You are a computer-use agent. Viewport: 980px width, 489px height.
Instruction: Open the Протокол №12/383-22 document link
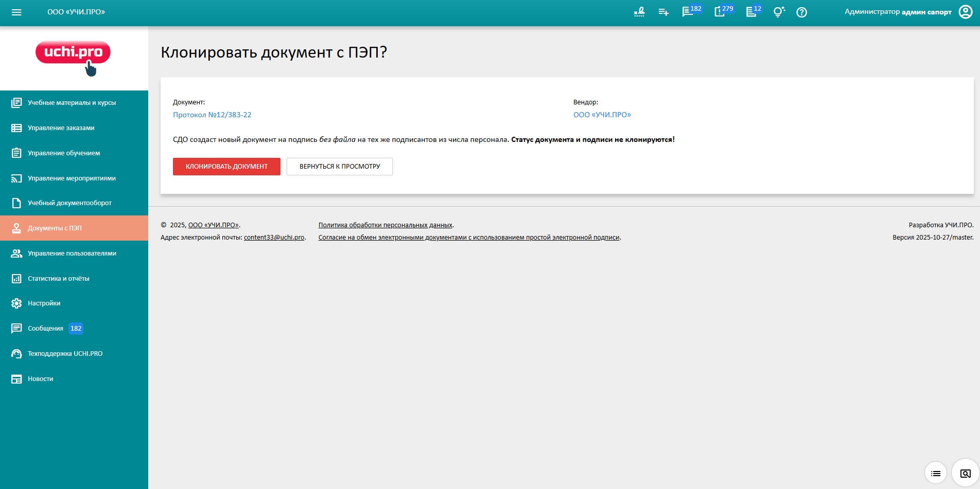pos(212,115)
